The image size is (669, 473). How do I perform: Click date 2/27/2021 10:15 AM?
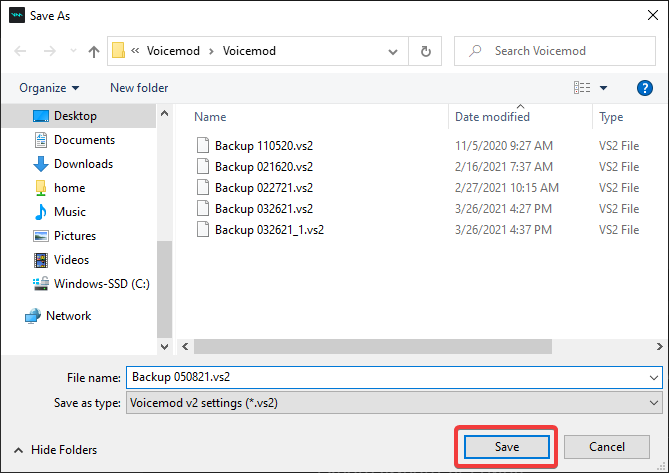click(506, 188)
